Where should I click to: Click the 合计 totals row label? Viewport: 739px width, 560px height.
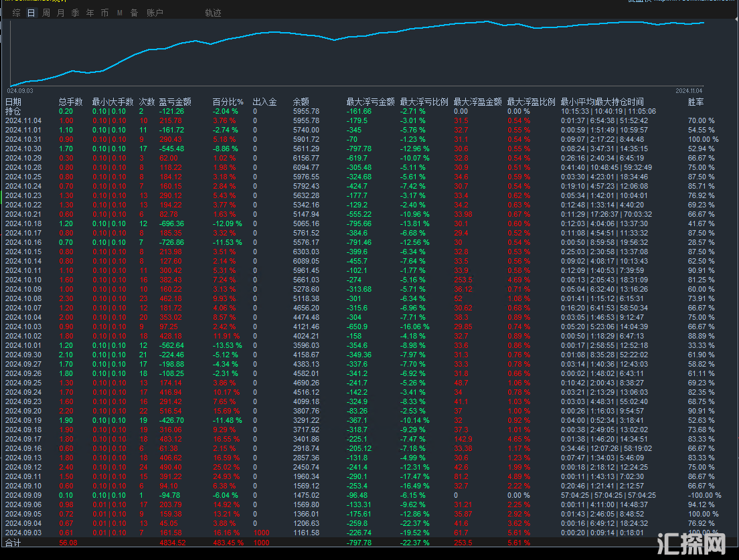point(13,543)
